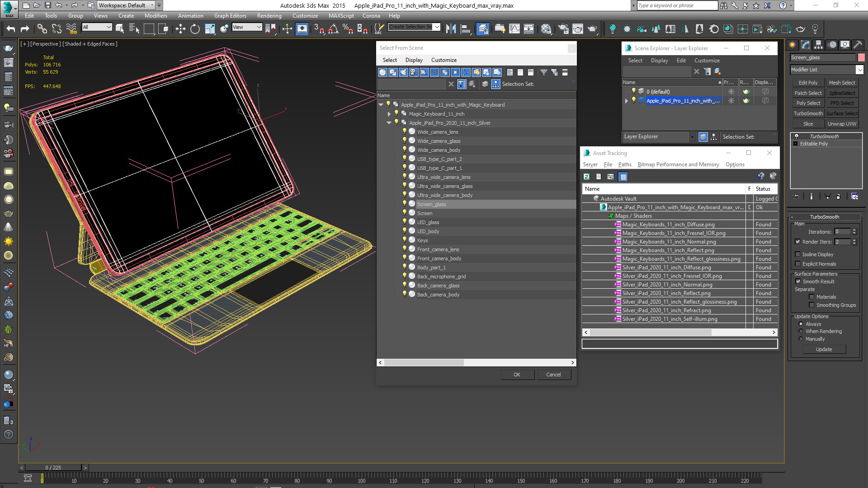Select the Always update radio button
Viewport: 868px width, 488px height.
(801, 324)
